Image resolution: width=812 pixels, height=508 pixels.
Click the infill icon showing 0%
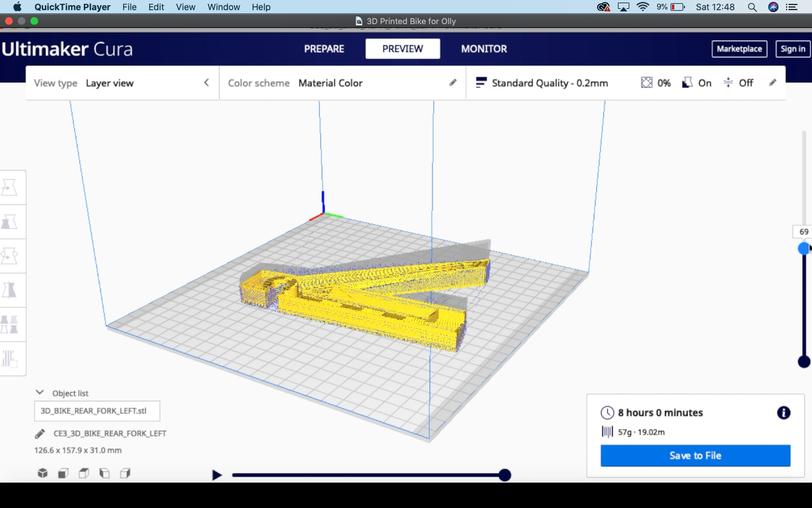pos(646,83)
